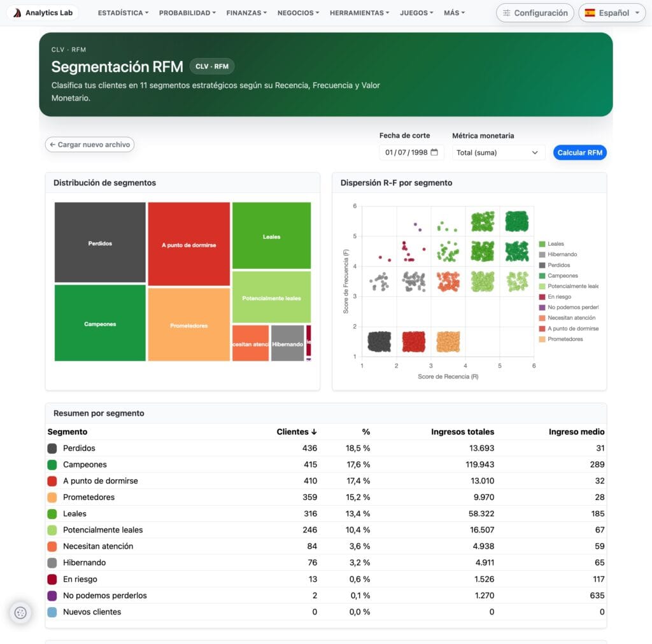Open the Español language dropdown

point(612,13)
